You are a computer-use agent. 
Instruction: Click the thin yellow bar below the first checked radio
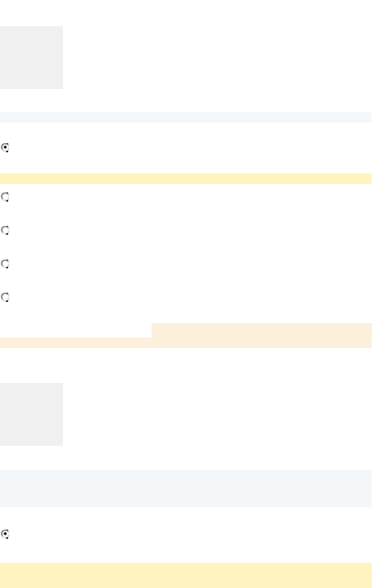[186, 179]
